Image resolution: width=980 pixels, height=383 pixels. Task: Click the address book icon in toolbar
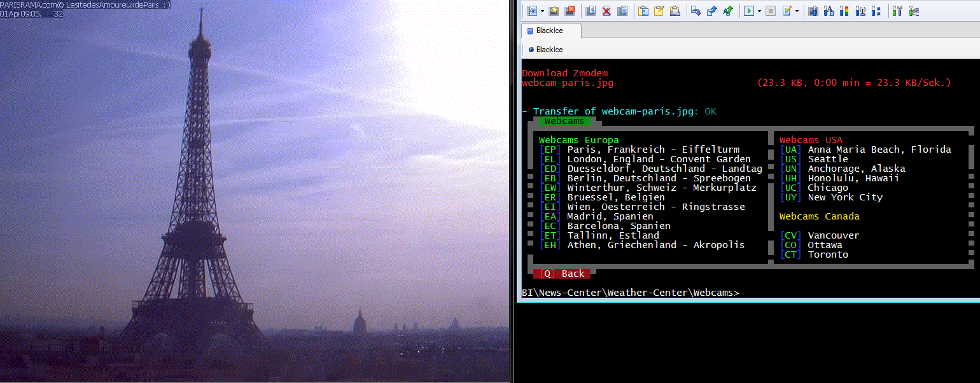531,11
